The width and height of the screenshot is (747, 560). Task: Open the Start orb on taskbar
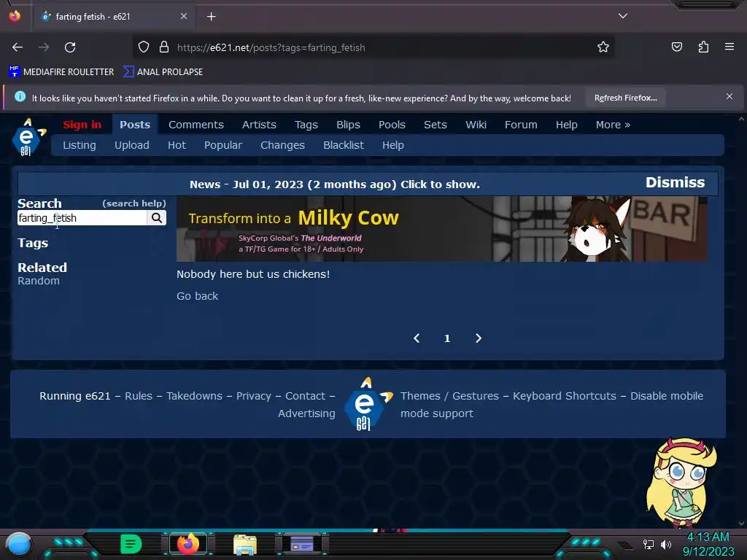(x=19, y=544)
